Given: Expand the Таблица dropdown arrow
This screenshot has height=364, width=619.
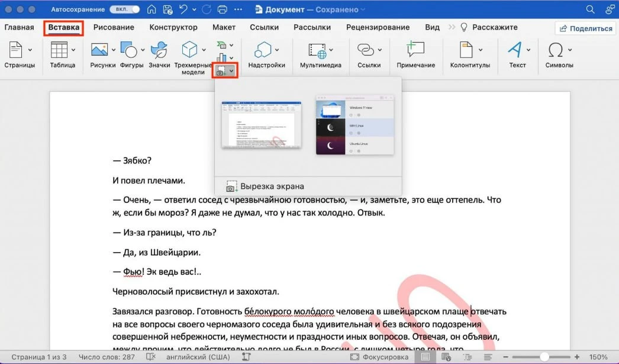Looking at the screenshot, I should tap(73, 50).
